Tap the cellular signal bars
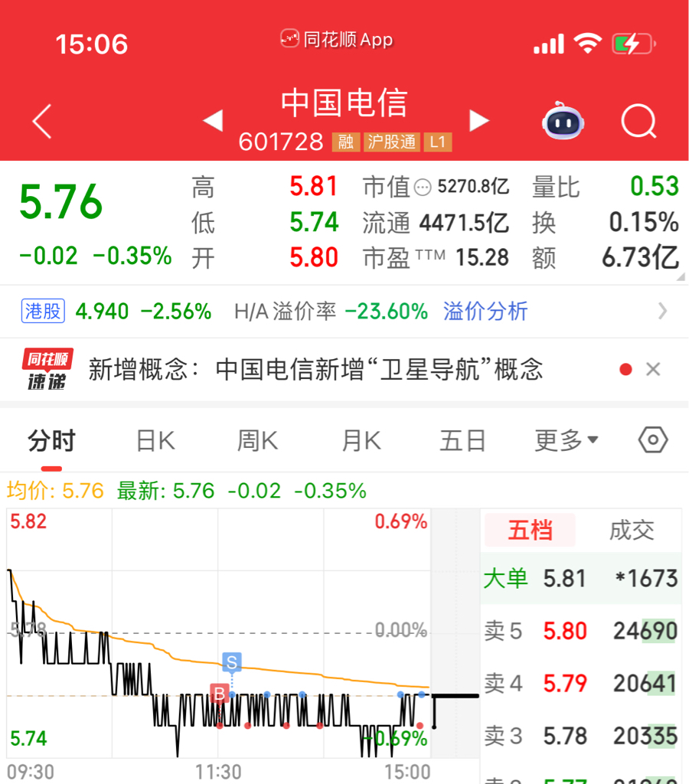 [548, 44]
